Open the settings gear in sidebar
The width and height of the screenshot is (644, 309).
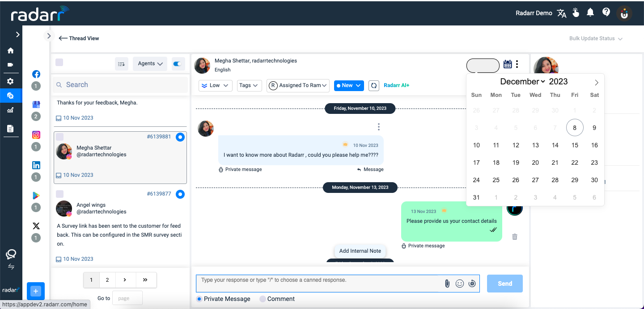click(x=10, y=81)
